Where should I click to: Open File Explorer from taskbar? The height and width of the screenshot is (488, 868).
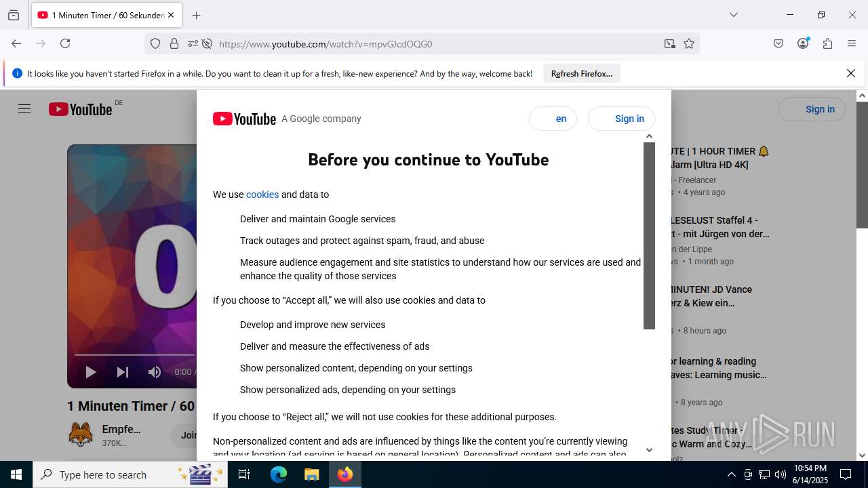(x=311, y=474)
